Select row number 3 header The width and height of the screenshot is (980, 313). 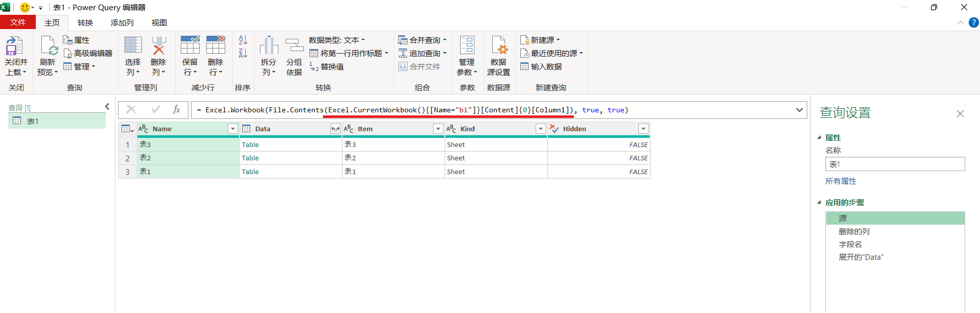point(128,172)
